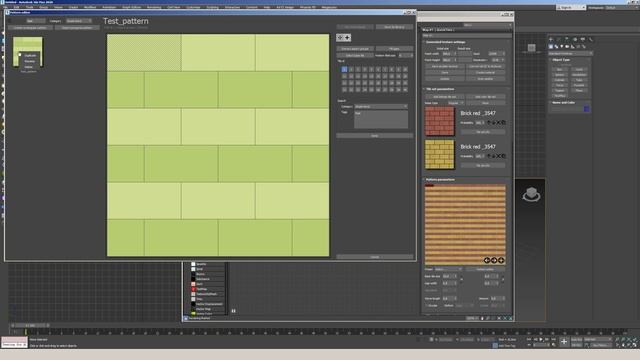Choose Duplicate from the thumbnail context menu
This screenshot has height=360, width=640.
tap(30, 56)
